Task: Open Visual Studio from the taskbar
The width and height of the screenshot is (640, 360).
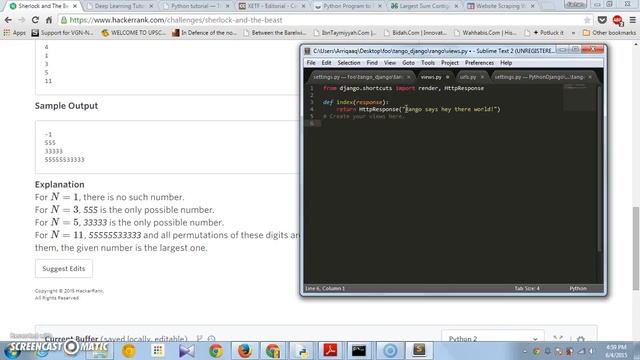Action: click(187, 351)
